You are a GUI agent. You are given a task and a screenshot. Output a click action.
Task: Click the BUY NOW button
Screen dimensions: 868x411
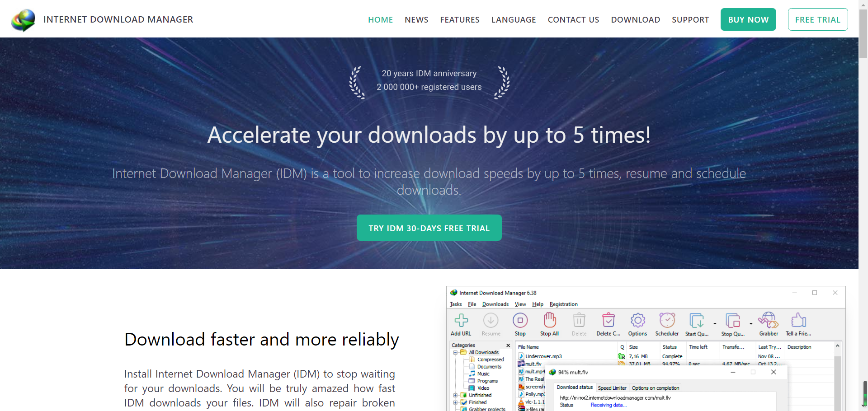(748, 20)
